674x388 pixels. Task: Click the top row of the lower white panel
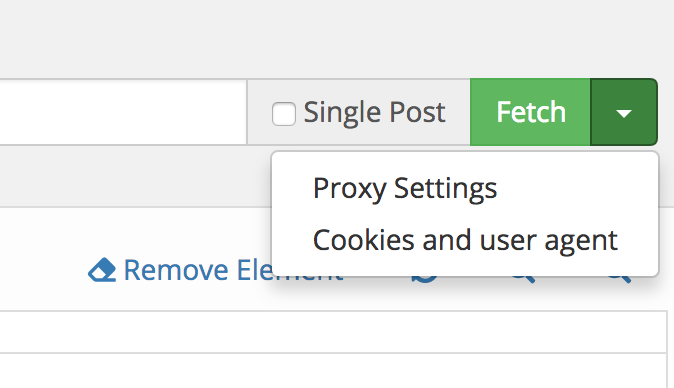(x=333, y=332)
